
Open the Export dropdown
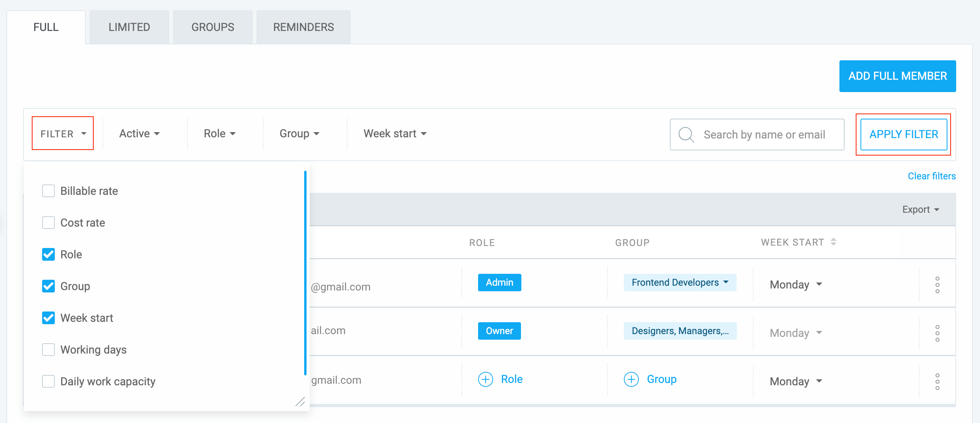(920, 210)
